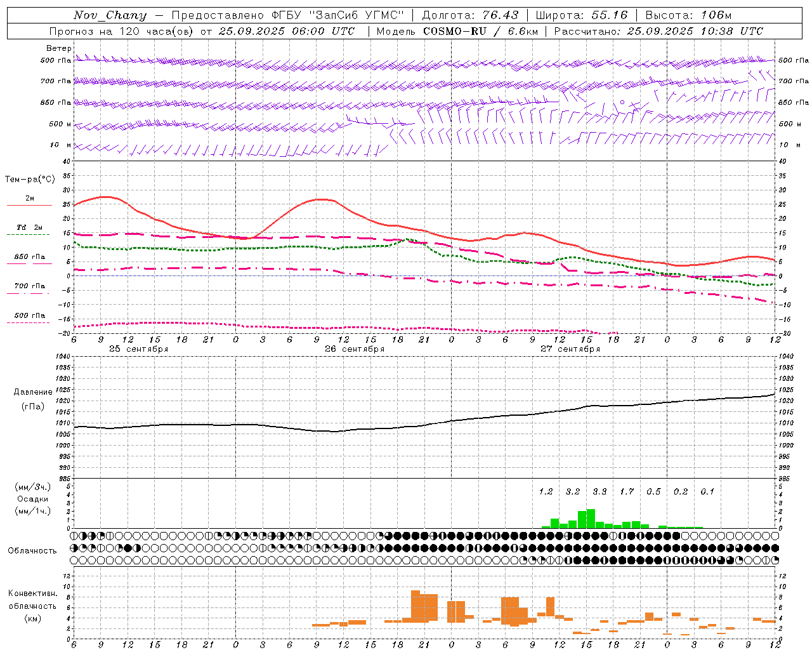Click the 'Td 2м' dew point legend label
Image resolution: width=812 pixels, height=650 pixels.
(x=30, y=227)
